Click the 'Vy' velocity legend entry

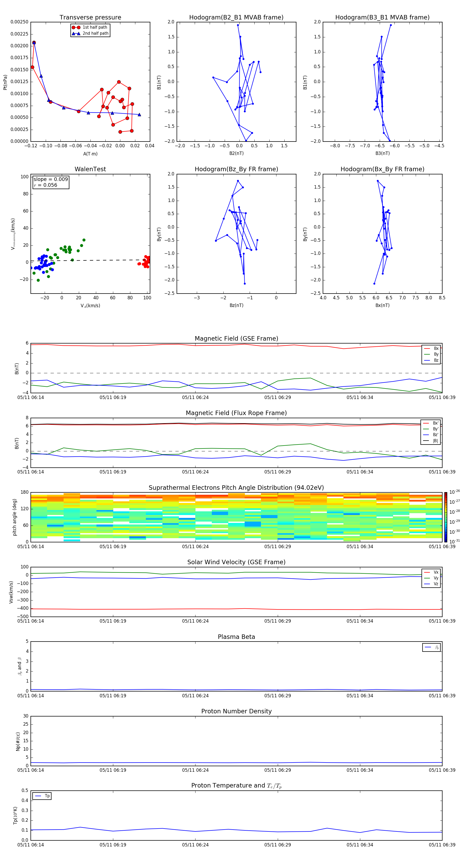click(x=431, y=578)
